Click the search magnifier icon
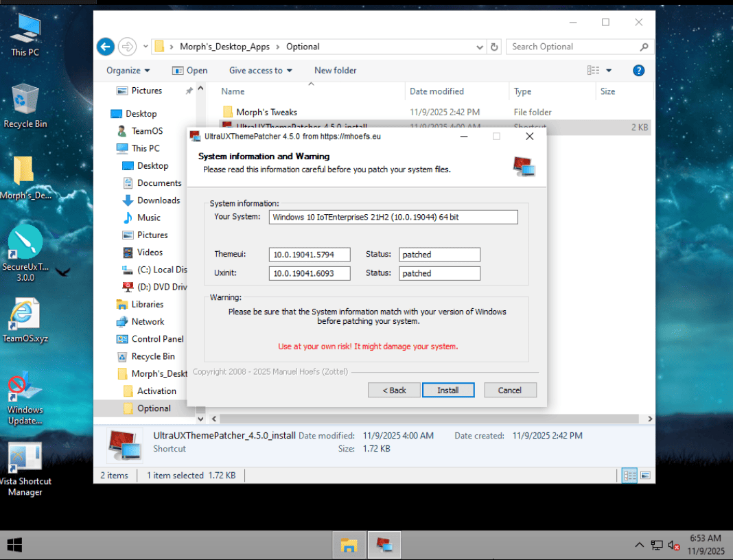The image size is (733, 560). tap(644, 47)
